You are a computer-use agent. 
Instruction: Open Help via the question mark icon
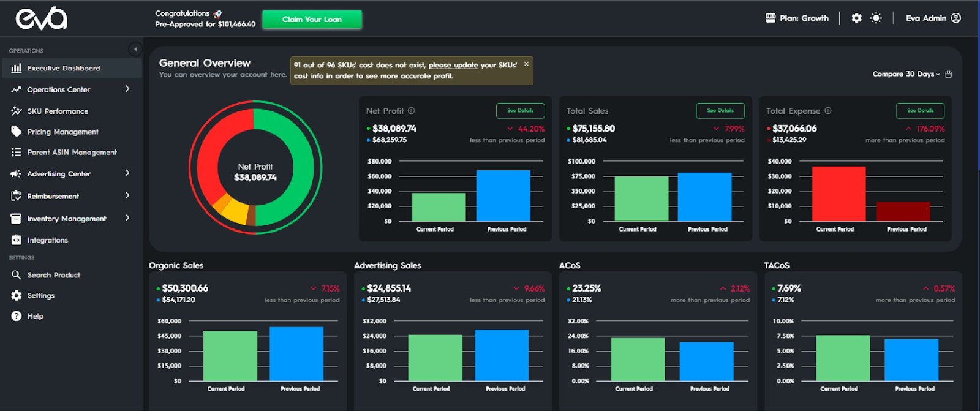coord(16,316)
